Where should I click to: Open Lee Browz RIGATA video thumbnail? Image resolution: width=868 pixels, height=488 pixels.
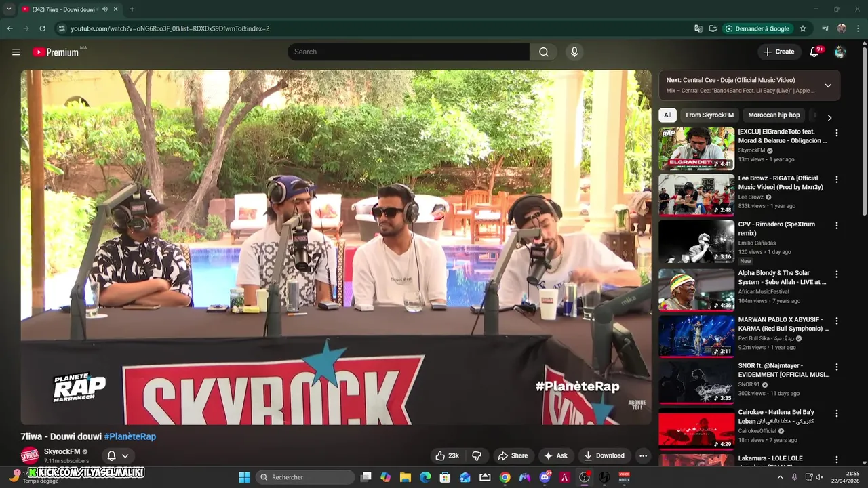tap(696, 195)
